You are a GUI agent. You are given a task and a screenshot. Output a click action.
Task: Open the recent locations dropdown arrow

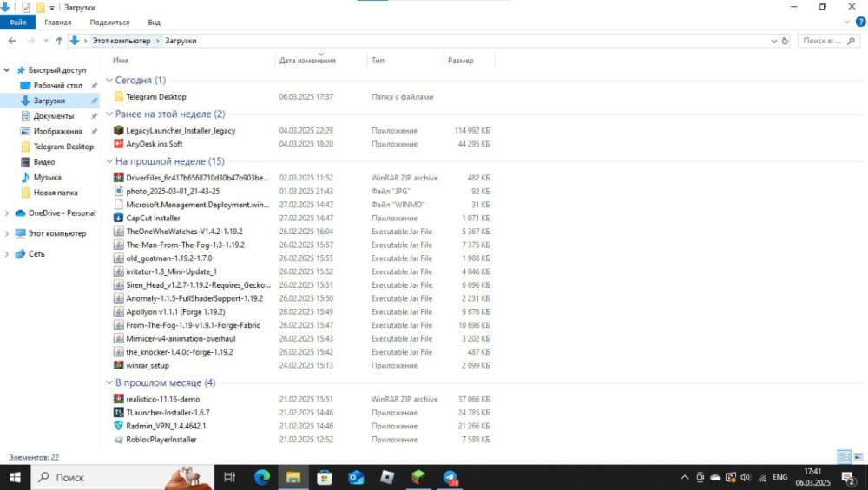pyautogui.click(x=45, y=41)
